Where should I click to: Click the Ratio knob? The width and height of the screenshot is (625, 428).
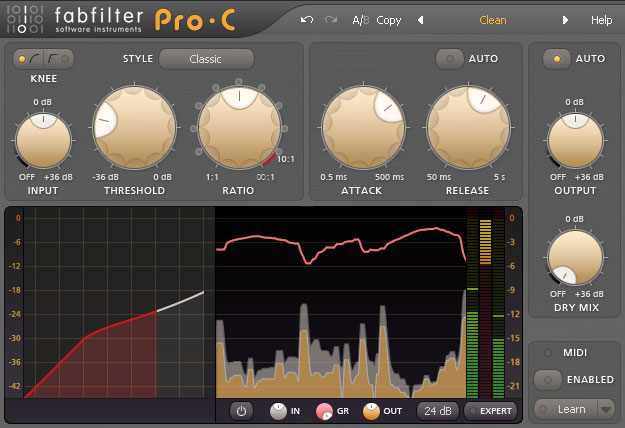pos(239,127)
